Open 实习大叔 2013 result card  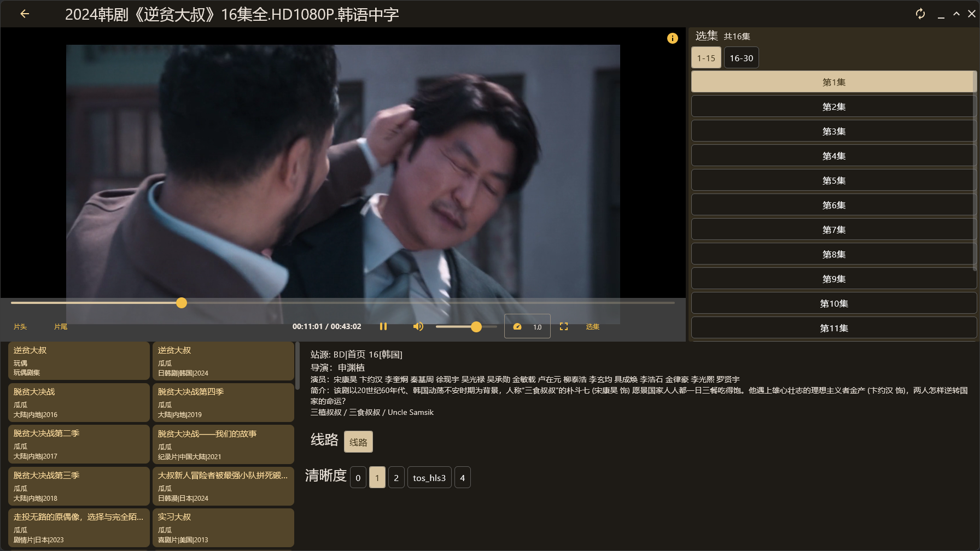(x=223, y=527)
